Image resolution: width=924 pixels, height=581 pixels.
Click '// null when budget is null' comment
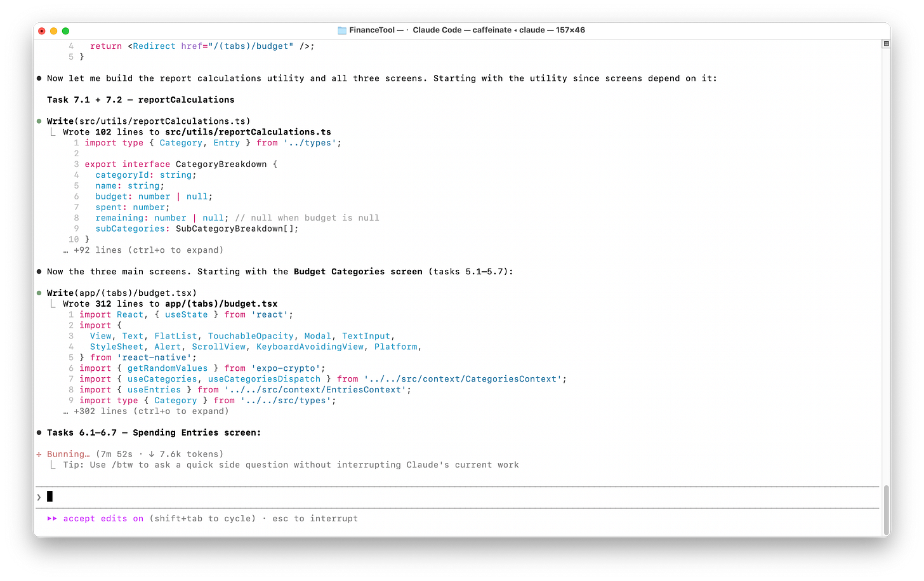(x=307, y=218)
